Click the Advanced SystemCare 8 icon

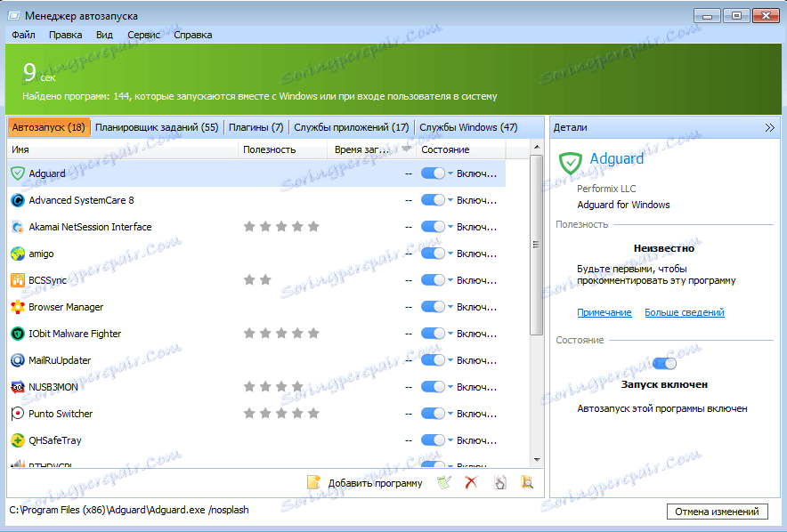point(18,200)
